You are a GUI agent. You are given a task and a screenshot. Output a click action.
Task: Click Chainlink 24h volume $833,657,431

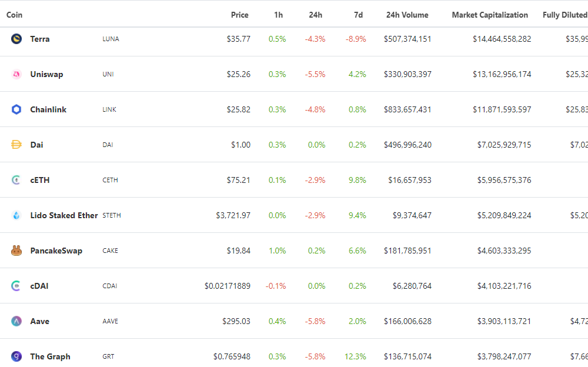pos(407,109)
